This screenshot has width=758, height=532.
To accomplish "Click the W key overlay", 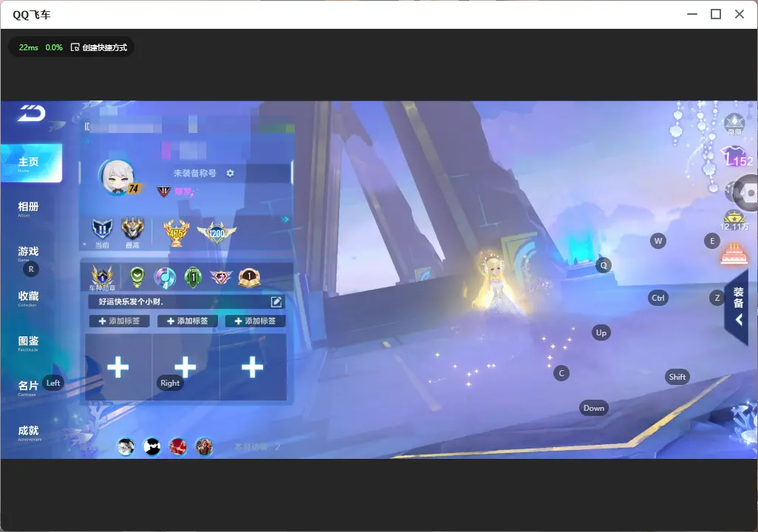I will pyautogui.click(x=658, y=241).
